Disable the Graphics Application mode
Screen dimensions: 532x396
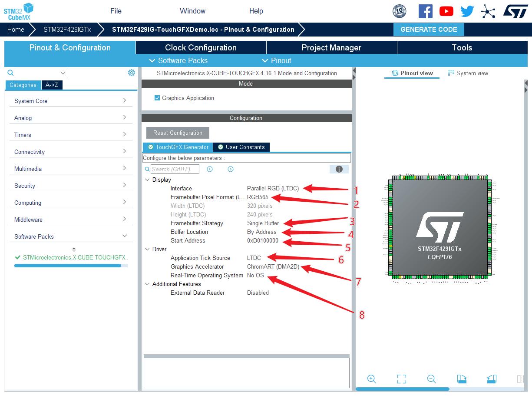point(157,98)
